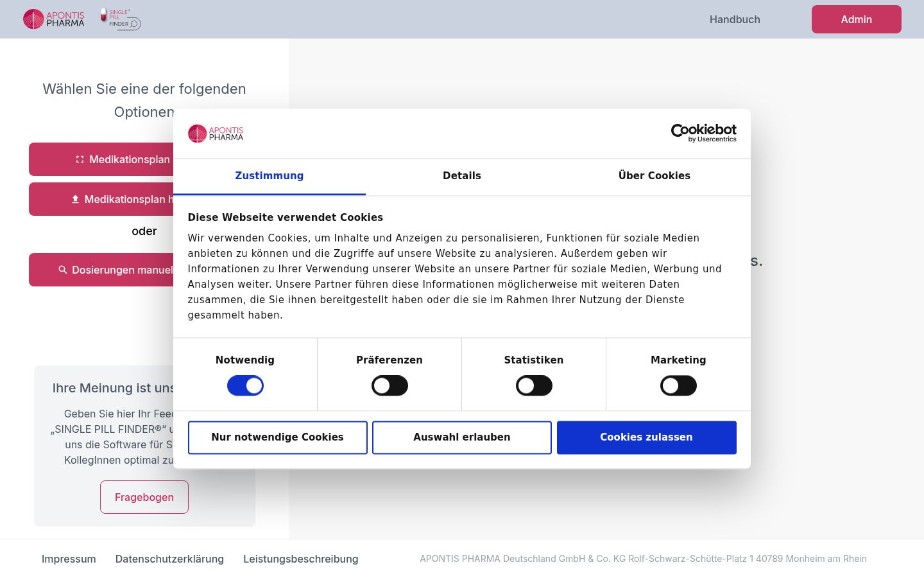
Task: Turn on the Statistiken cookie switch
Action: pyautogui.click(x=534, y=386)
